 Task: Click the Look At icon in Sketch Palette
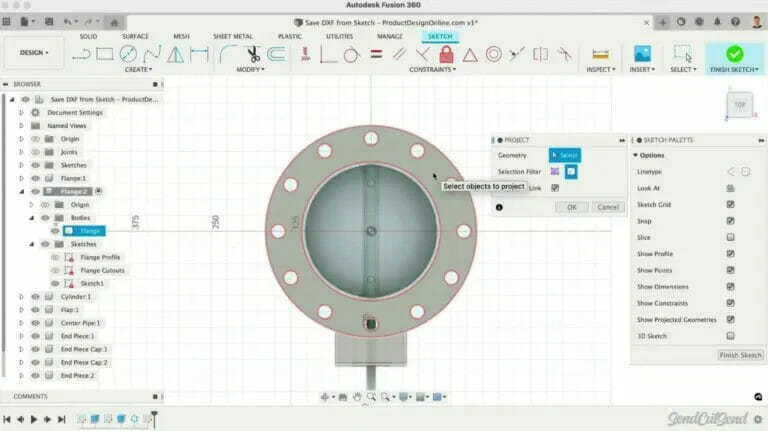click(x=730, y=188)
